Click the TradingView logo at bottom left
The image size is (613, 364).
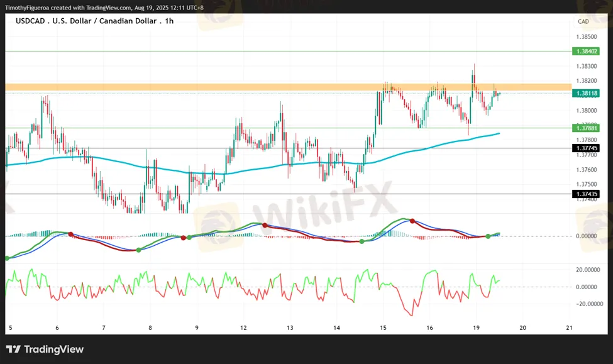45,350
